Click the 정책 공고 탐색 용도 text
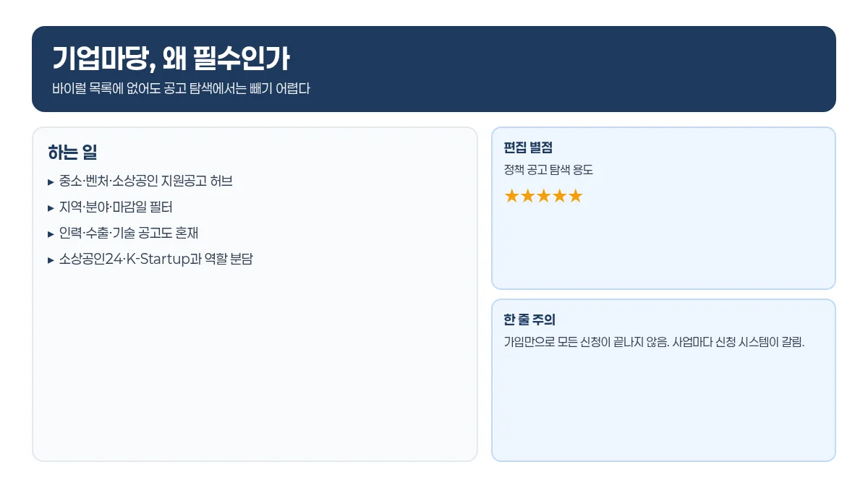 [548, 170]
